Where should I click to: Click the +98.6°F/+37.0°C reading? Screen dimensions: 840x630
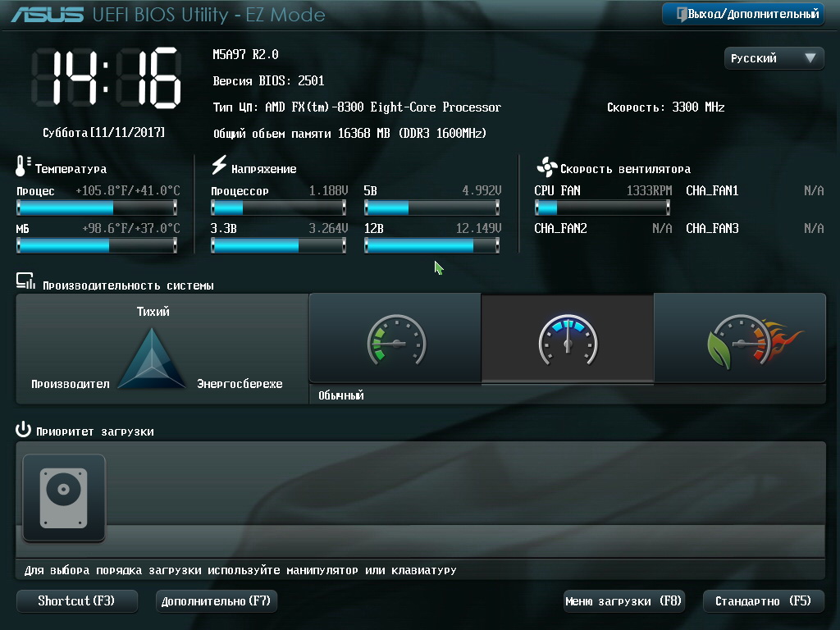[131, 229]
